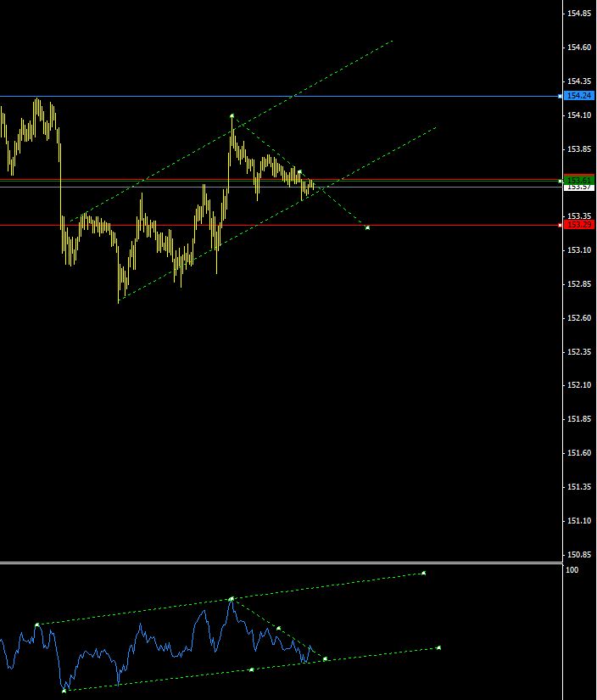597x700 pixels.
Task: Click the indicator scale value 100
Action: [572, 569]
